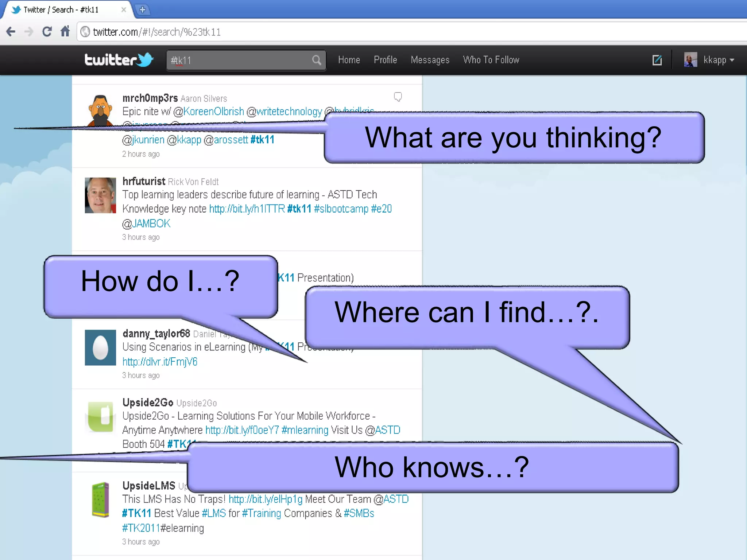Click the conversation bubble icon on first tweet

(398, 97)
